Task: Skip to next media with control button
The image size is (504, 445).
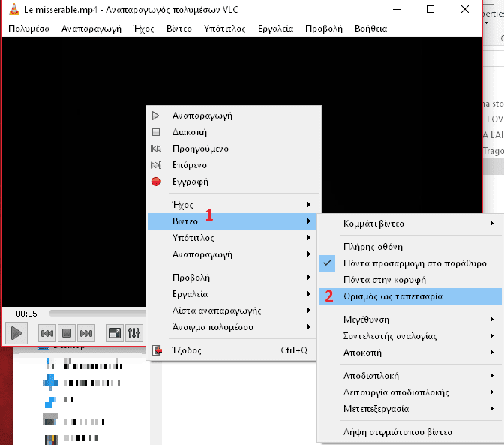Action: [86, 333]
